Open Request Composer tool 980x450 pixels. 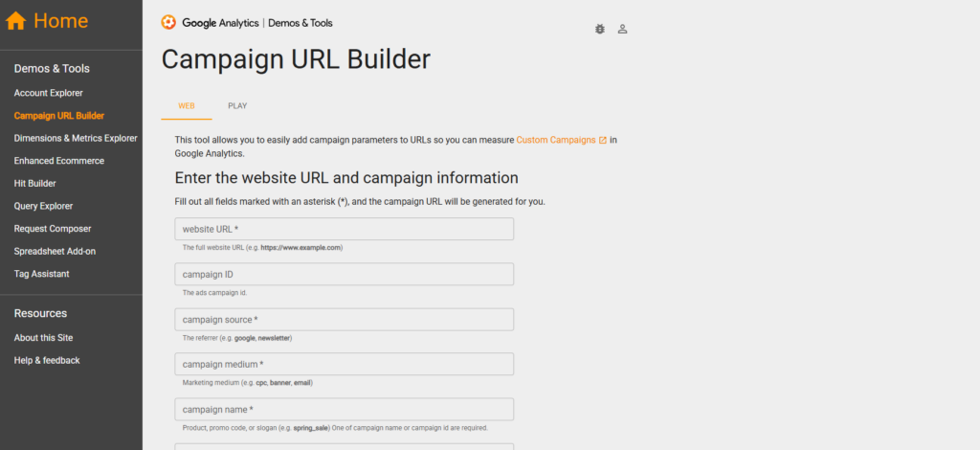click(x=53, y=229)
